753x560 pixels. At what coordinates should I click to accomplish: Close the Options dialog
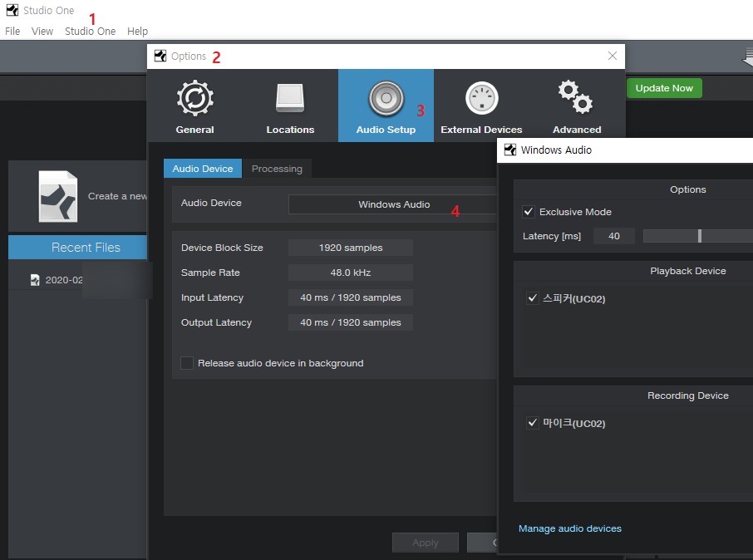(x=613, y=56)
